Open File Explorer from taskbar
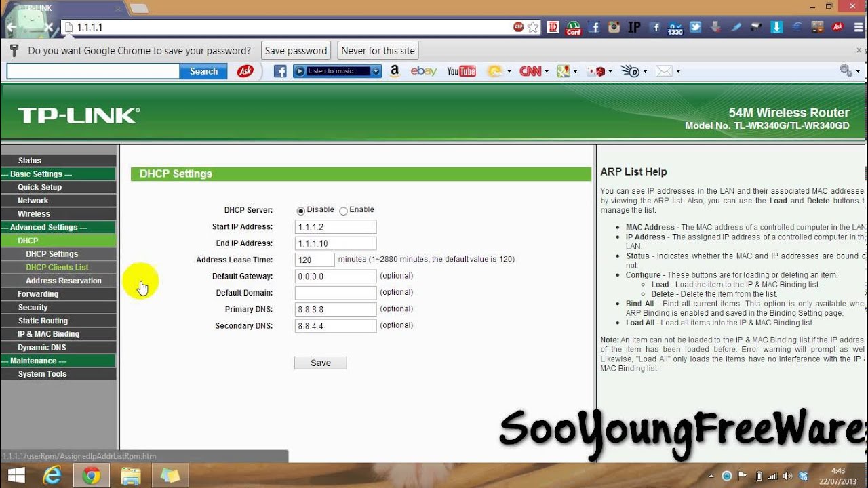Screen dimensions: 868x488 tap(130, 476)
